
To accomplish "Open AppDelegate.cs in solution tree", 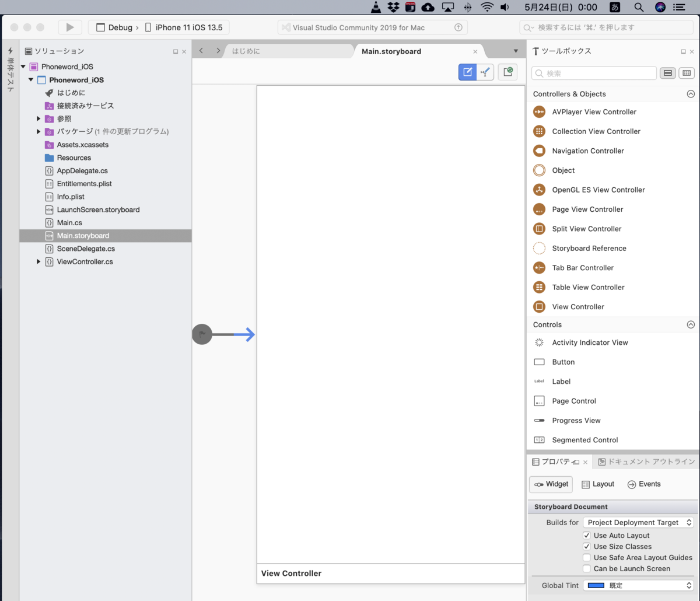I will [x=82, y=171].
